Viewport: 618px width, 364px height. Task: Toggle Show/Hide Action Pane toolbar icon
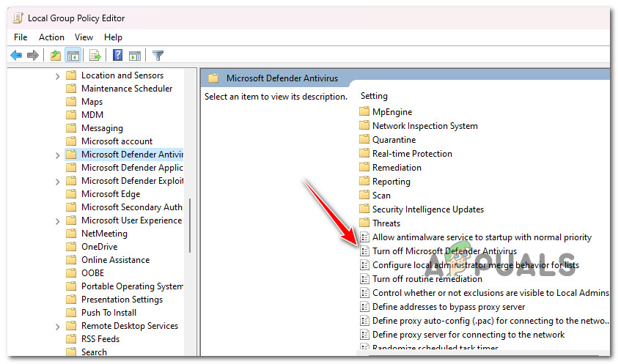click(135, 56)
